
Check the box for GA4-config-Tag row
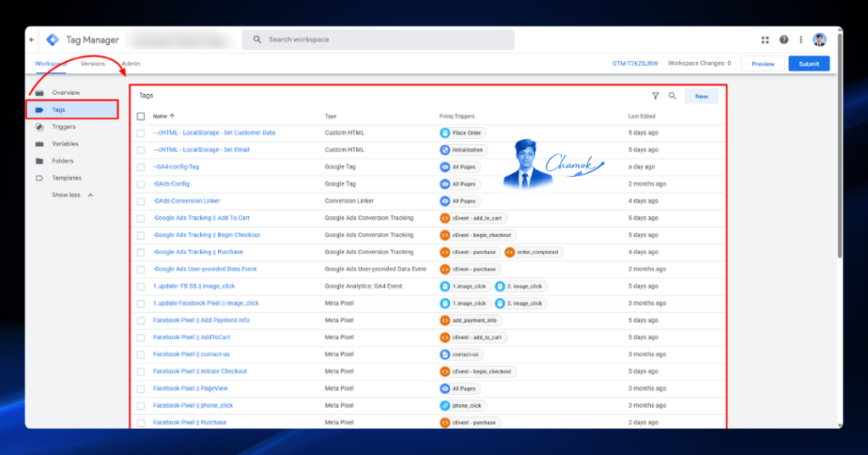point(141,167)
